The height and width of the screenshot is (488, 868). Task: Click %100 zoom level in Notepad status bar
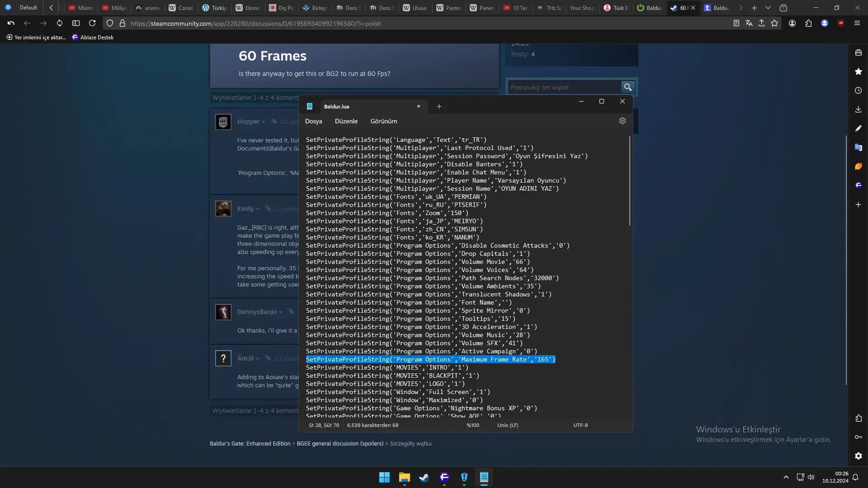pos(473,425)
